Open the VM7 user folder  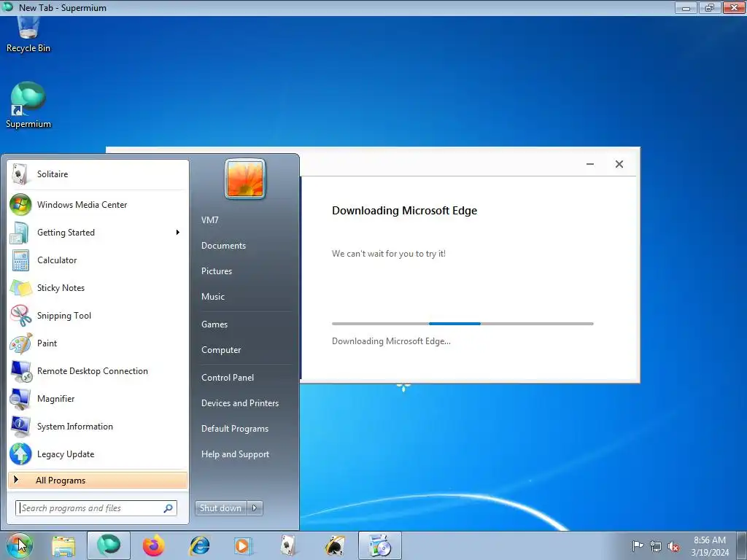point(209,220)
